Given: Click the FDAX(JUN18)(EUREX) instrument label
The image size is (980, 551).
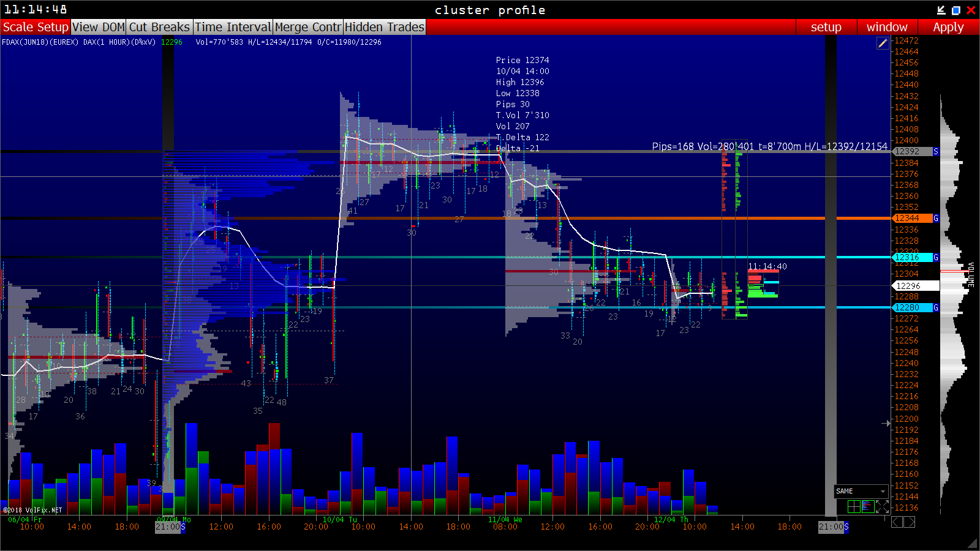Looking at the screenshot, I should [x=40, y=42].
